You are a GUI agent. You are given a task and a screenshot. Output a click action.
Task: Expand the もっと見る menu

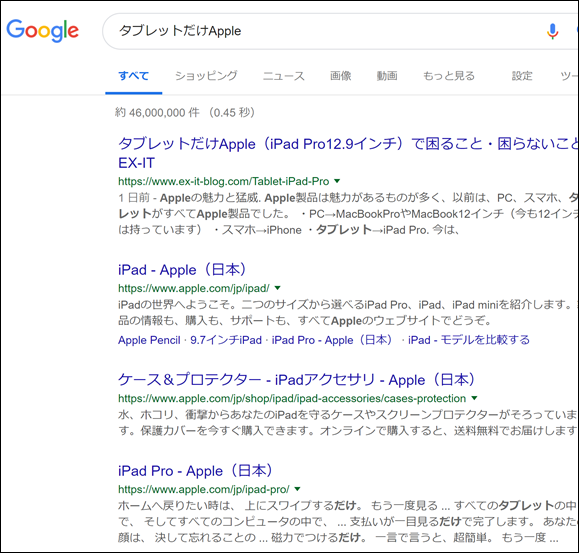(x=449, y=76)
